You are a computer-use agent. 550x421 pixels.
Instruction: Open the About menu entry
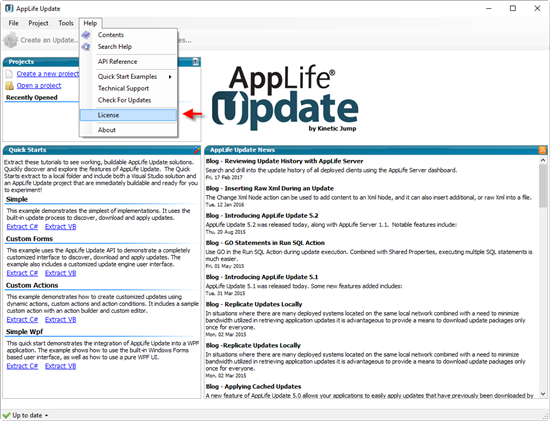point(128,130)
